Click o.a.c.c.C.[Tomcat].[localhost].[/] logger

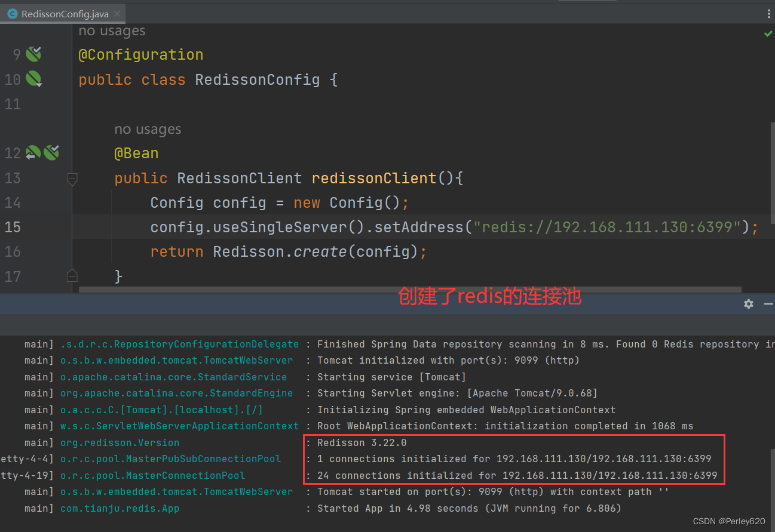coord(161,410)
